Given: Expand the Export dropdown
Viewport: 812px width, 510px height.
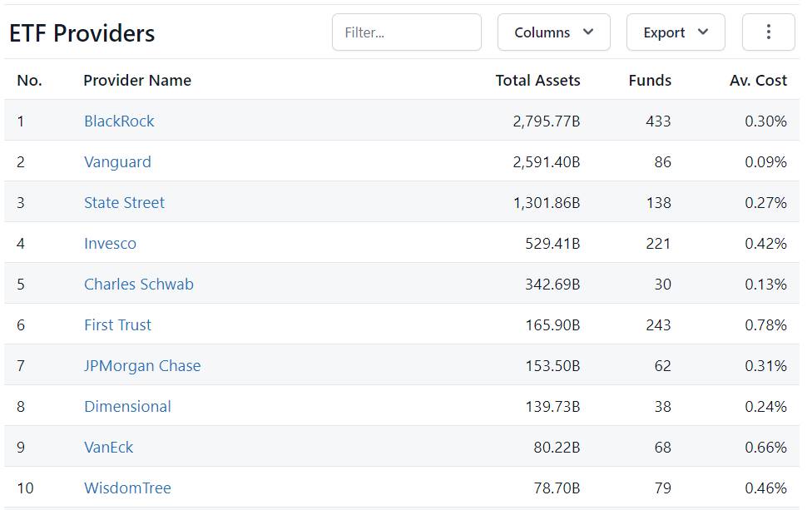Looking at the screenshot, I should coord(676,32).
